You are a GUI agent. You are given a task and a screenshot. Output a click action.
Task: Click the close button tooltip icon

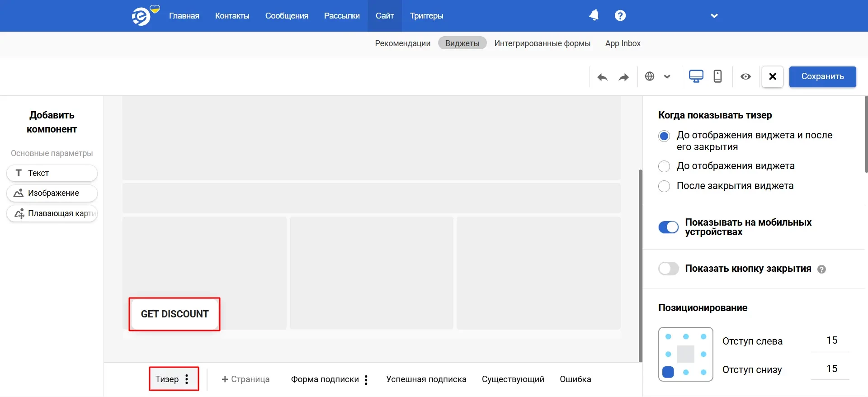822,269
